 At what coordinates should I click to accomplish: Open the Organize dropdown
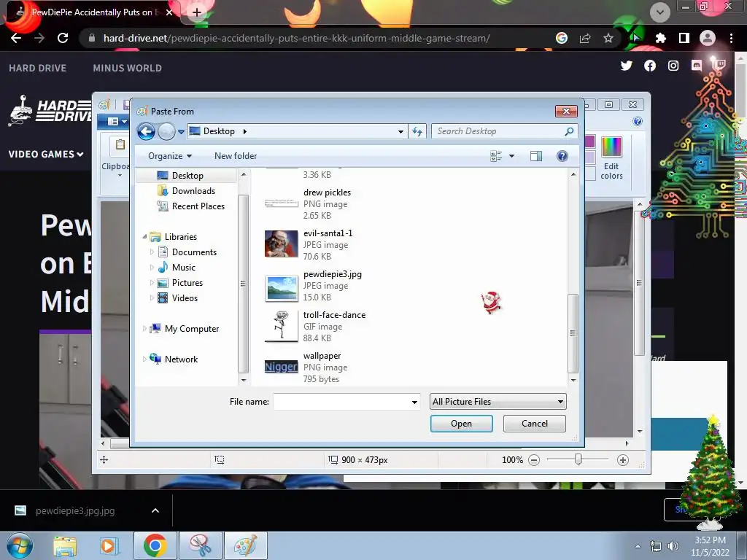pos(169,156)
